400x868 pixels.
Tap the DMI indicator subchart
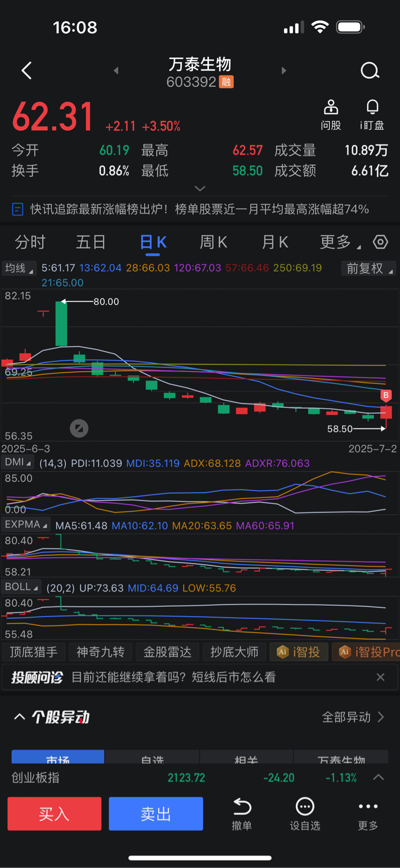(200, 493)
